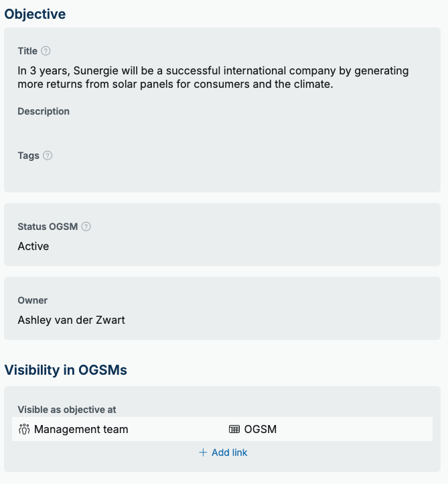448x484 pixels.
Task: Select the Add link text
Action: 229,452
